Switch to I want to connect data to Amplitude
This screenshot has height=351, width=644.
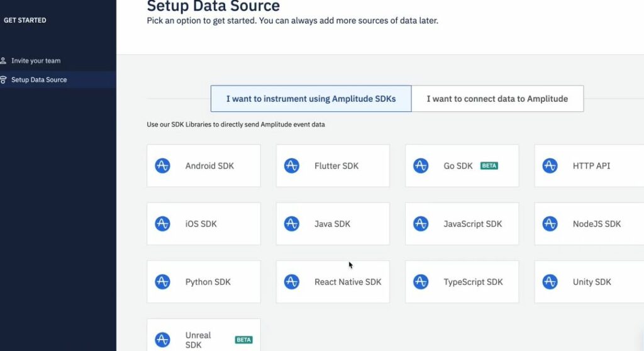coord(497,99)
